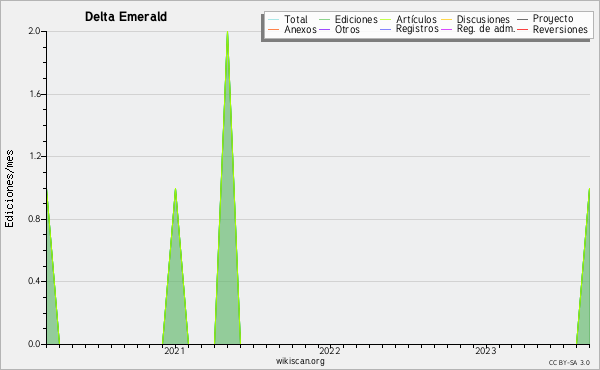Click the wikiscan.org source text
600x370 pixels.
[x=300, y=361]
